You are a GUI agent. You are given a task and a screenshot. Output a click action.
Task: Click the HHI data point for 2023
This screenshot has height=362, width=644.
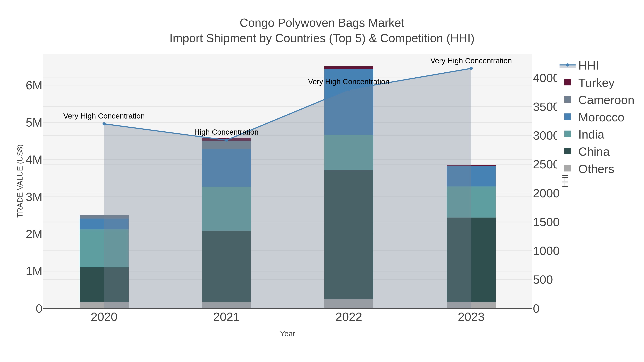coord(471,68)
